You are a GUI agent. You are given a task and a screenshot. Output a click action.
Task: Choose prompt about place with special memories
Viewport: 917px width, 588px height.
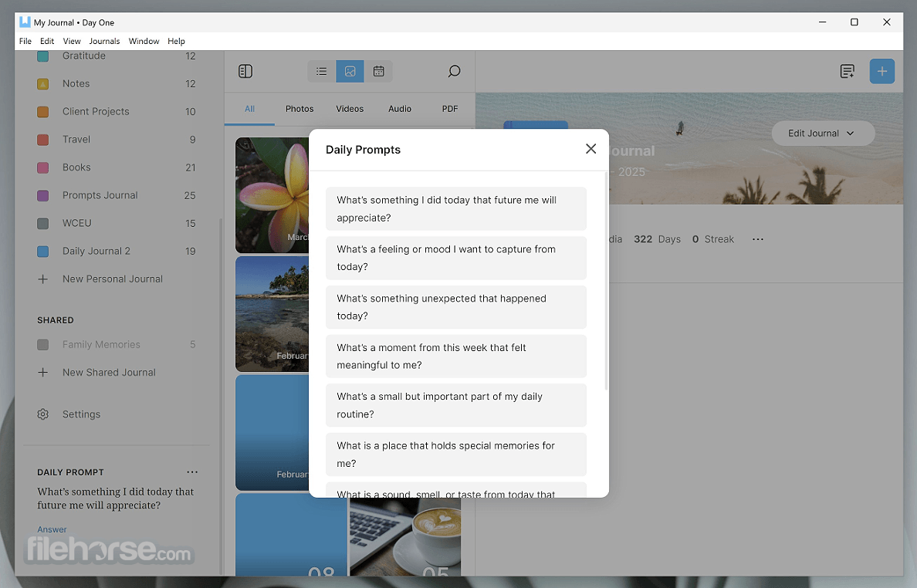pyautogui.click(x=455, y=455)
